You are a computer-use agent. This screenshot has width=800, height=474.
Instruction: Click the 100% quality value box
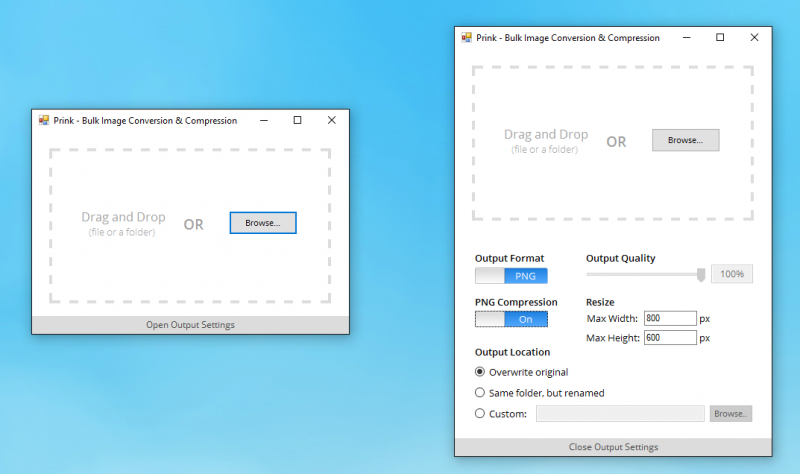coord(732,274)
